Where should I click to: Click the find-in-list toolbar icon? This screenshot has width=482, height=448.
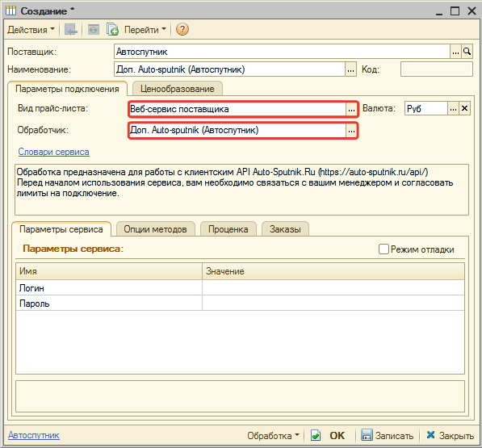[71, 30]
